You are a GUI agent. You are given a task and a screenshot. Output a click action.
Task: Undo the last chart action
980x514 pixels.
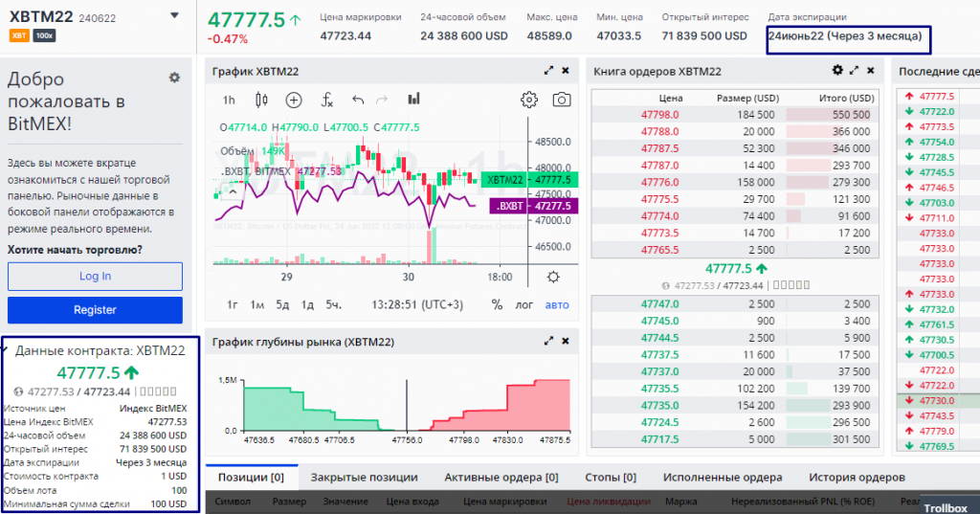[358, 100]
